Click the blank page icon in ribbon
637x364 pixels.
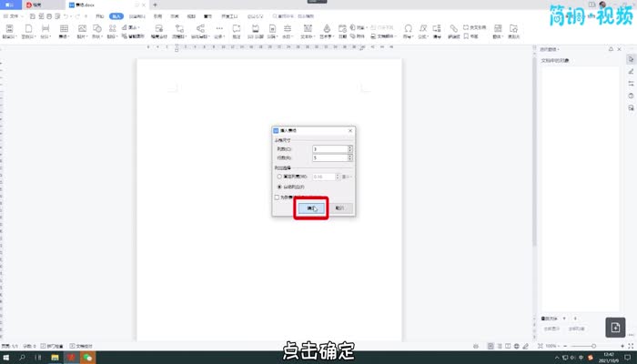tap(27, 30)
